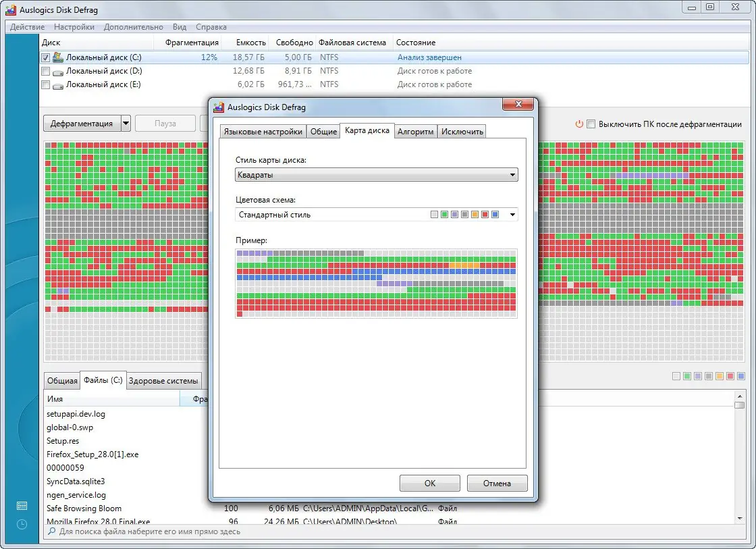Image resolution: width=756 pixels, height=549 pixels.
Task: Select the file ngen_service.log
Action: click(x=76, y=495)
